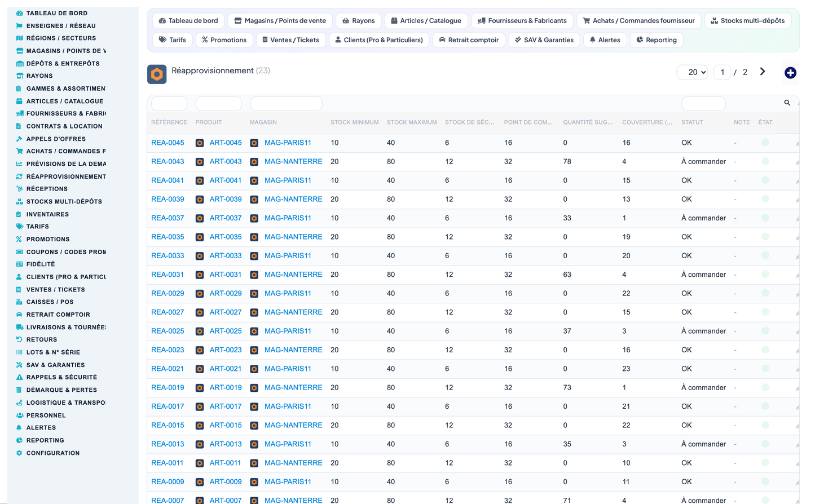
Task: Sort by the Stock minimum column header
Action: 354,122
